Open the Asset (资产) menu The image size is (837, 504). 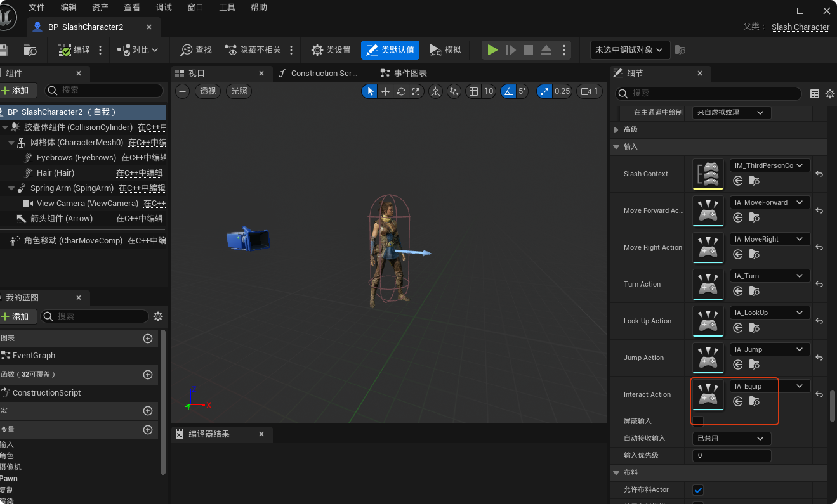[x=100, y=8]
